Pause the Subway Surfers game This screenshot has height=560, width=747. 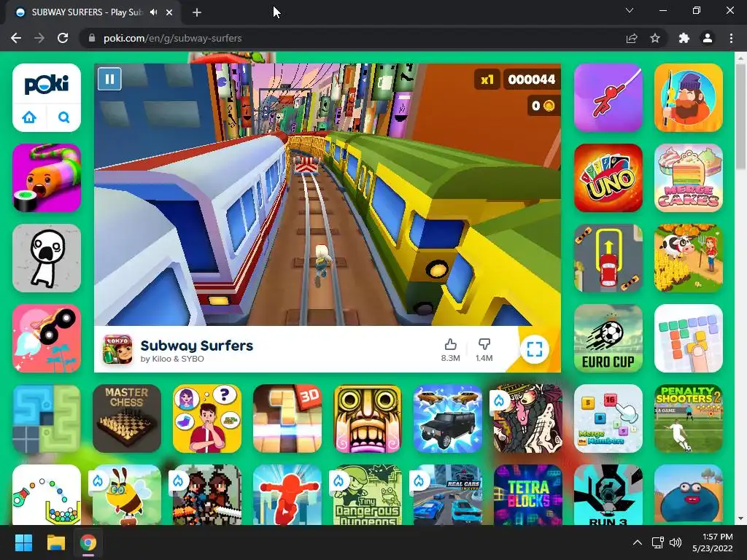click(x=109, y=79)
